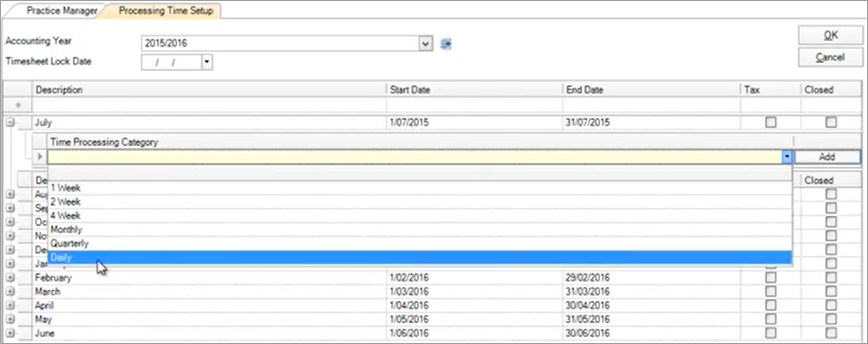The height and width of the screenshot is (344, 868).
Task: Click the Add button
Action: click(x=827, y=157)
